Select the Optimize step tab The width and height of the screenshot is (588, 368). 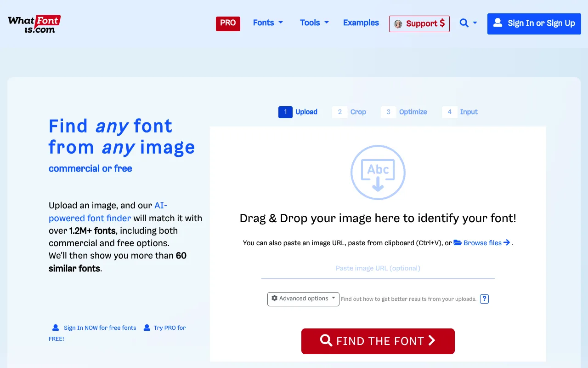coord(404,112)
